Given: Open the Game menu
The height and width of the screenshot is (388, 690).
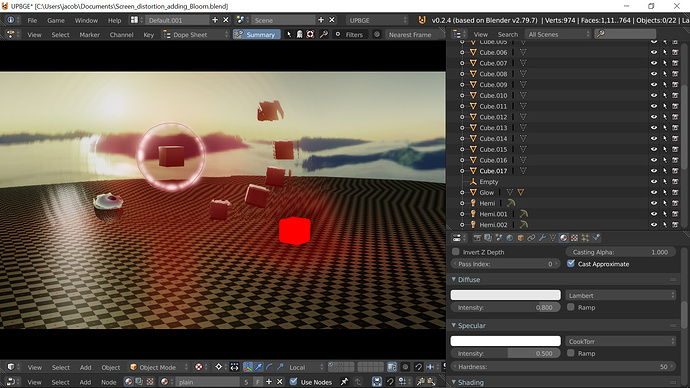Looking at the screenshot, I should pos(56,20).
